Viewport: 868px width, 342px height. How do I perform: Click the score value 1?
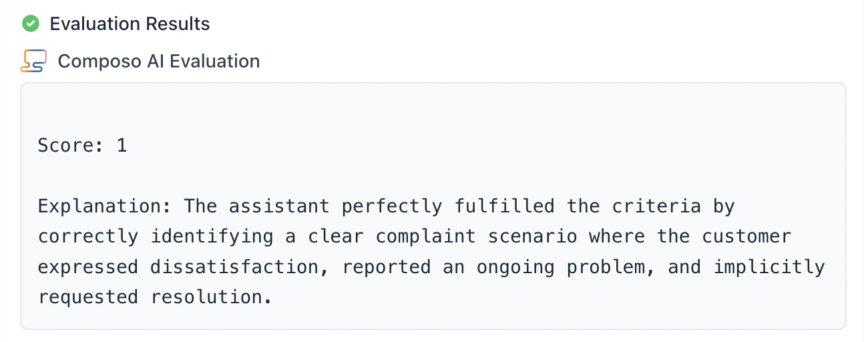tap(122, 146)
